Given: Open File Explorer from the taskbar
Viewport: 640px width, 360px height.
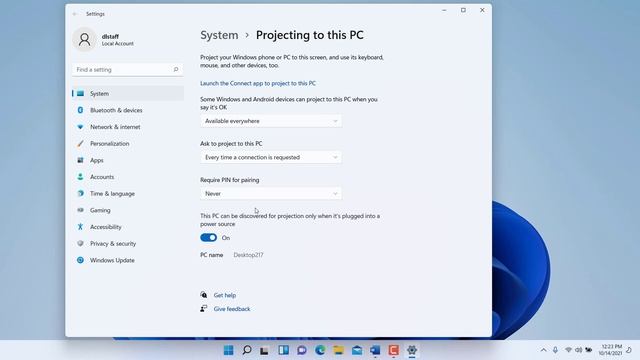Looking at the screenshot, I should (x=338, y=350).
